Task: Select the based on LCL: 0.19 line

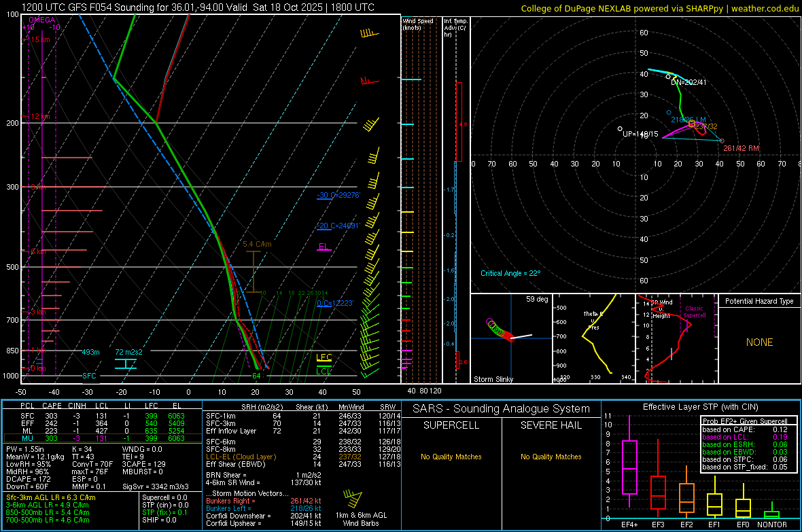Action: click(745, 437)
